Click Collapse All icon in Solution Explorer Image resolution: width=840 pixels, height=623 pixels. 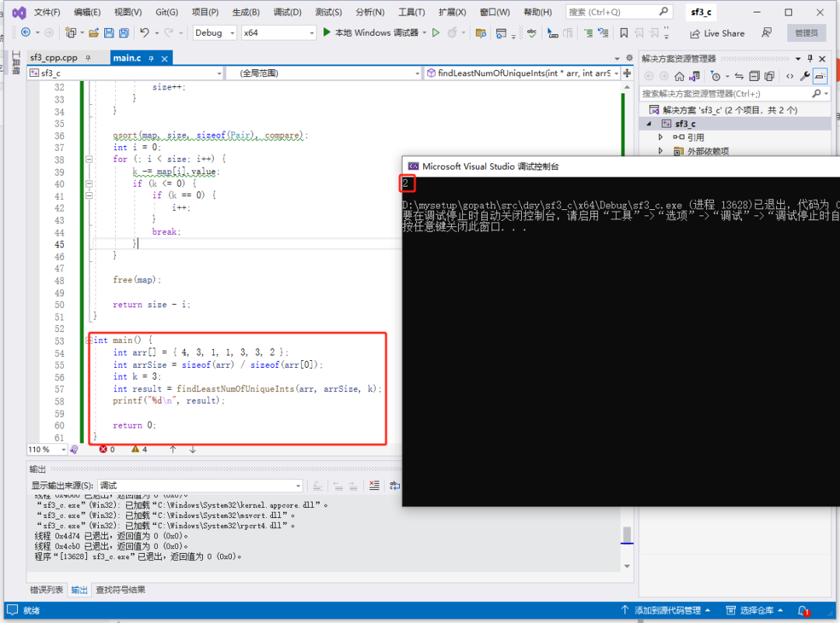754,76
